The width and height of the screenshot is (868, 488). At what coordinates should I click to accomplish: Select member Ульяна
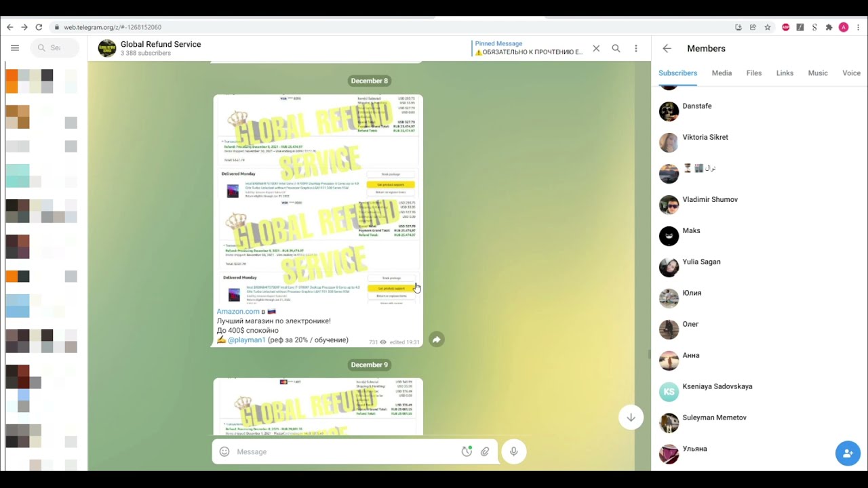756,454
